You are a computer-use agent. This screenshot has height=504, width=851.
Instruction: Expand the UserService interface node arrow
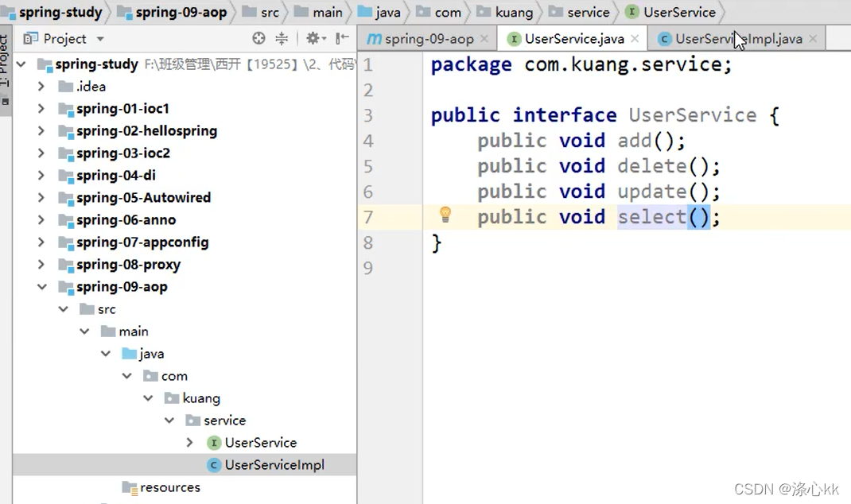click(x=189, y=442)
